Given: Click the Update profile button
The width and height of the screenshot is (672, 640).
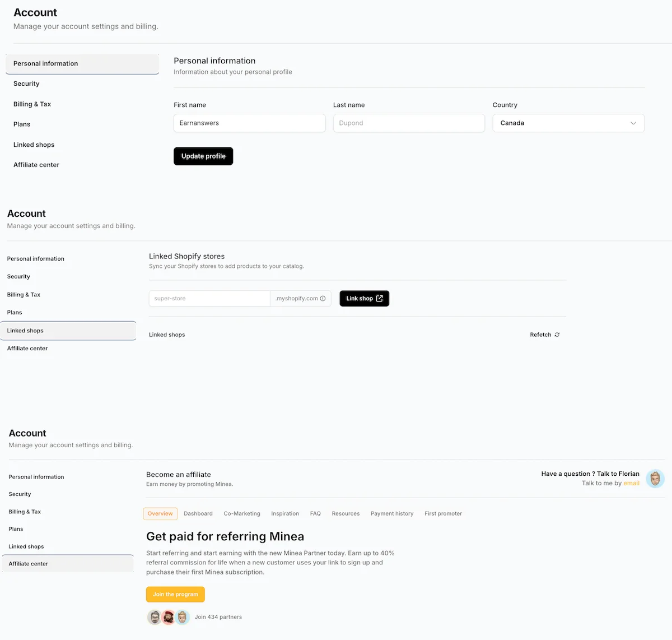Looking at the screenshot, I should click(203, 156).
